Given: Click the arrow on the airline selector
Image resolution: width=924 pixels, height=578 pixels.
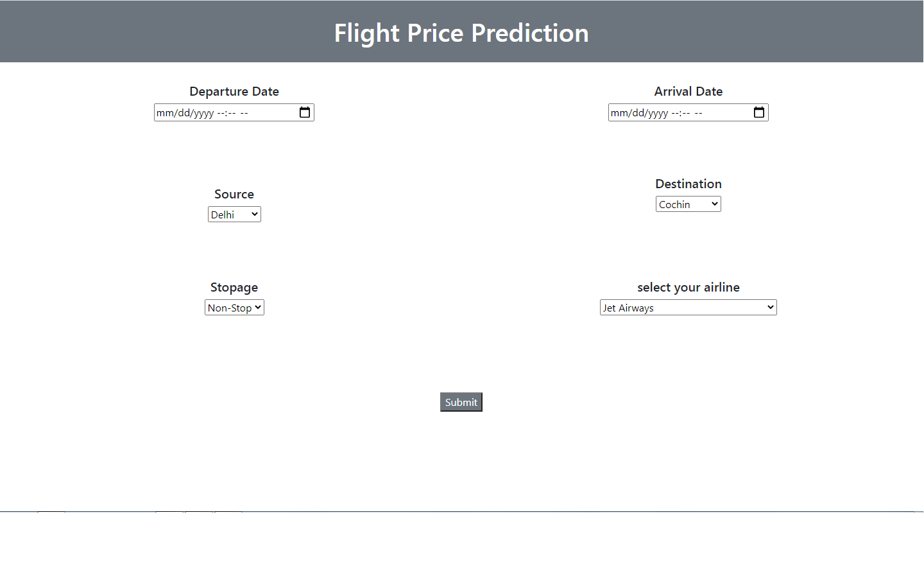Looking at the screenshot, I should 770,307.
